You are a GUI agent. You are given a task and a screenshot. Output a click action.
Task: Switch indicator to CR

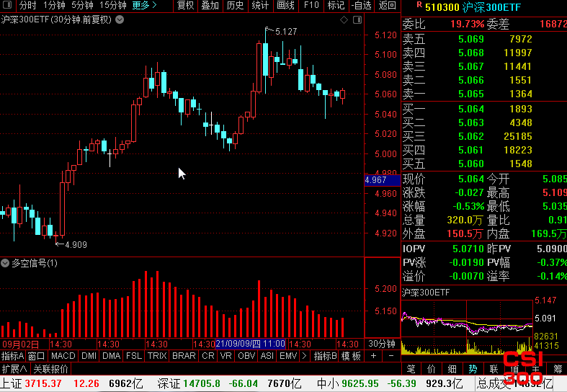click(x=208, y=356)
